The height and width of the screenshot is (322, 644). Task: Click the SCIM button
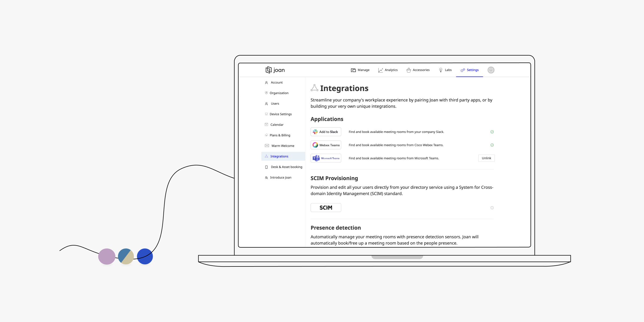coord(326,207)
